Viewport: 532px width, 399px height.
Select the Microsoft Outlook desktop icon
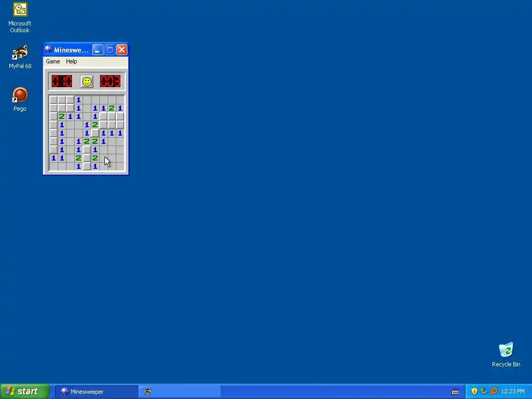click(x=20, y=18)
